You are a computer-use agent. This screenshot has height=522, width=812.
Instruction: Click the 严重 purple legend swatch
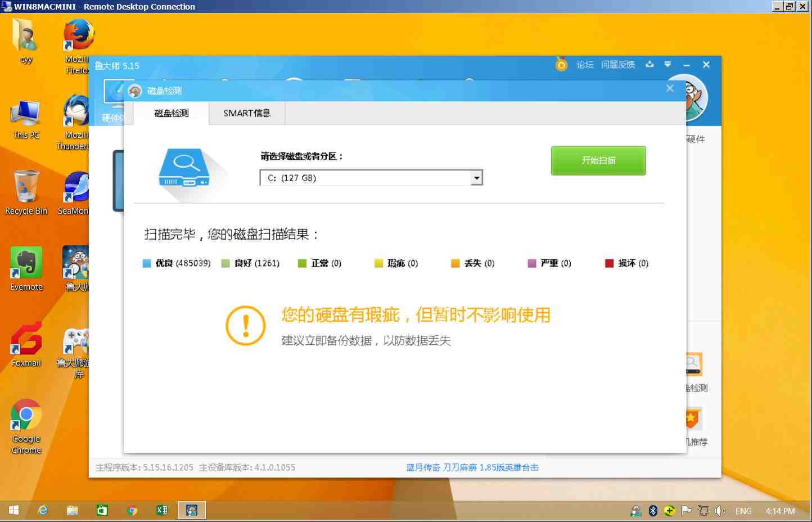point(532,263)
